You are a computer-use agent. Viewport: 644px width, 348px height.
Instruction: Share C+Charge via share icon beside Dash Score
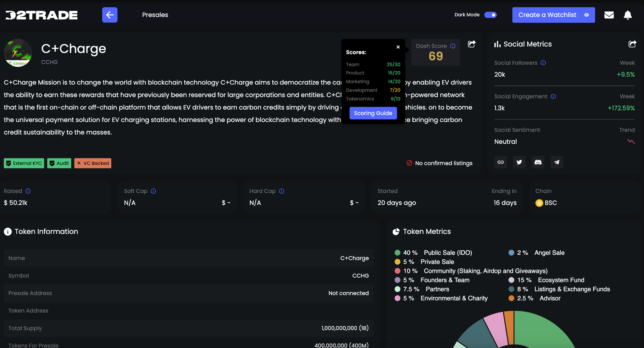pos(472,44)
